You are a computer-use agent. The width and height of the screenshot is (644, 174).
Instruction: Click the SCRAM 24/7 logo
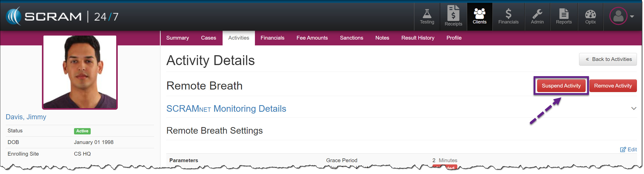[62, 16]
